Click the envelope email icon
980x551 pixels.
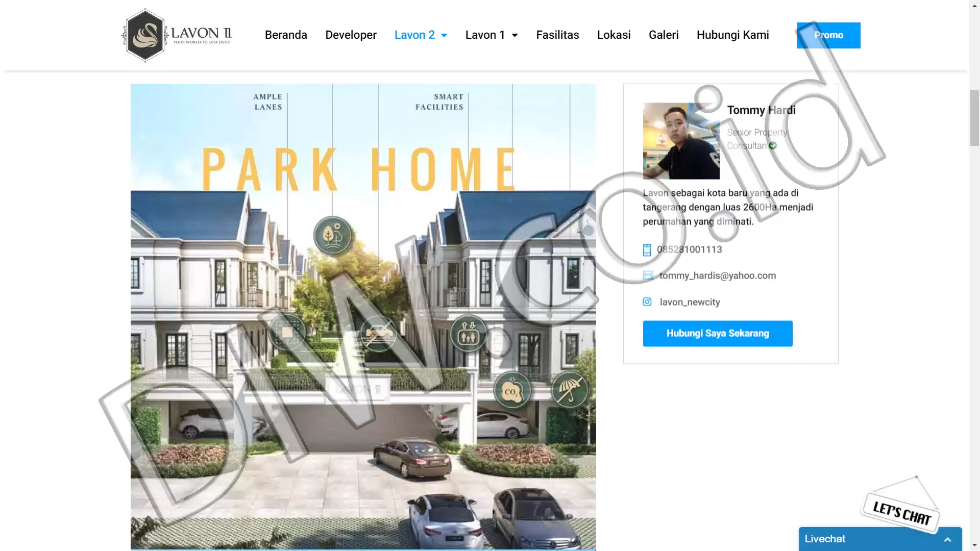coord(648,275)
